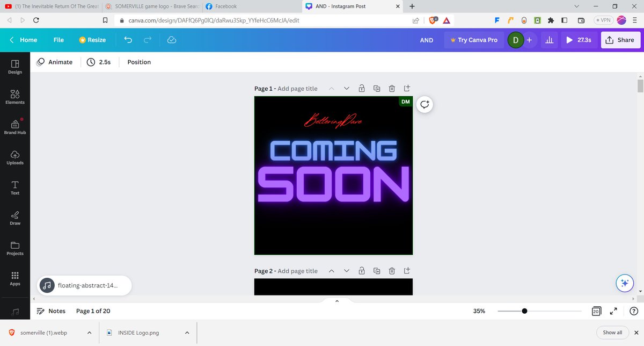Open the Text tool panel
Image resolution: width=644 pixels, height=346 pixels.
click(15, 188)
